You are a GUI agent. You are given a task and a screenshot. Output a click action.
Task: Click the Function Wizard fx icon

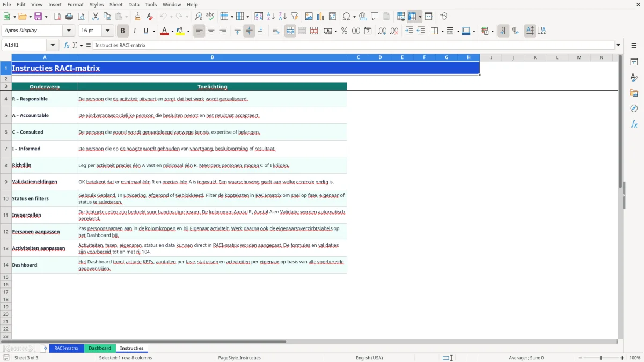pos(67,46)
